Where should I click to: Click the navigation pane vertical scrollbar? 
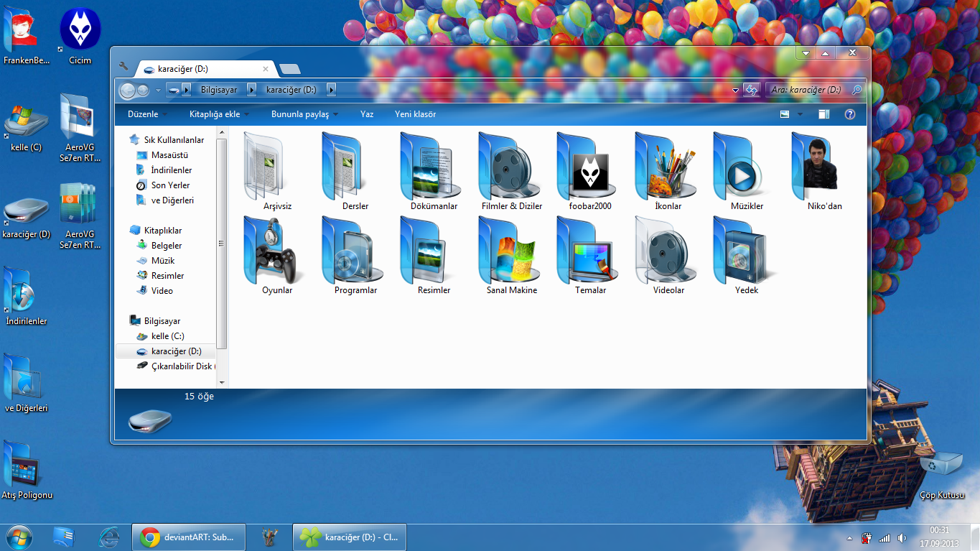pos(222,244)
